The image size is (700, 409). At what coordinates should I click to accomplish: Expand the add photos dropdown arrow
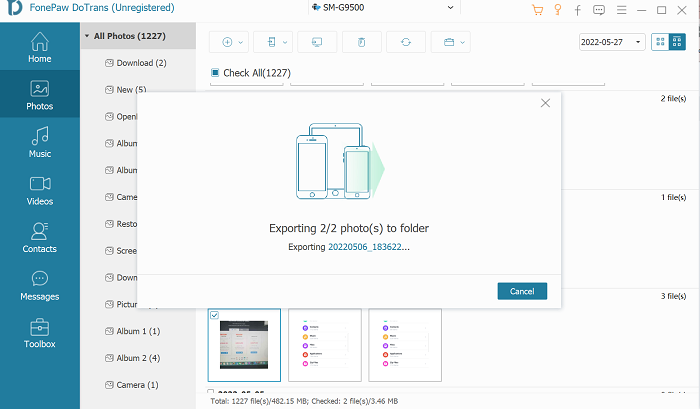[241, 42]
